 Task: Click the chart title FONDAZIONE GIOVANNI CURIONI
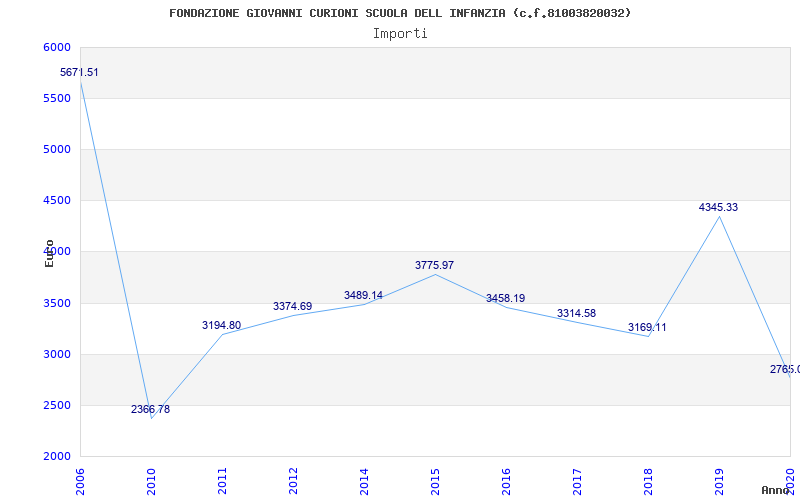(x=400, y=13)
